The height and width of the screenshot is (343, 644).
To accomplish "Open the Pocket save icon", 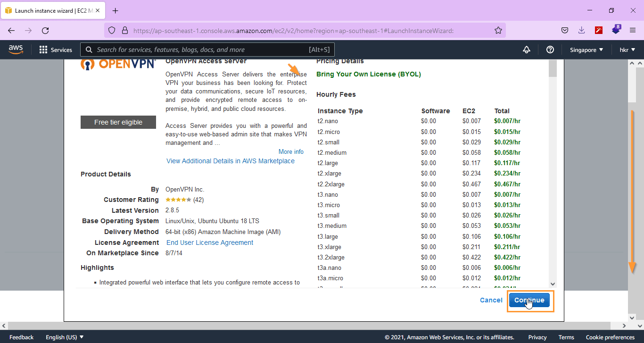I will (x=564, y=30).
